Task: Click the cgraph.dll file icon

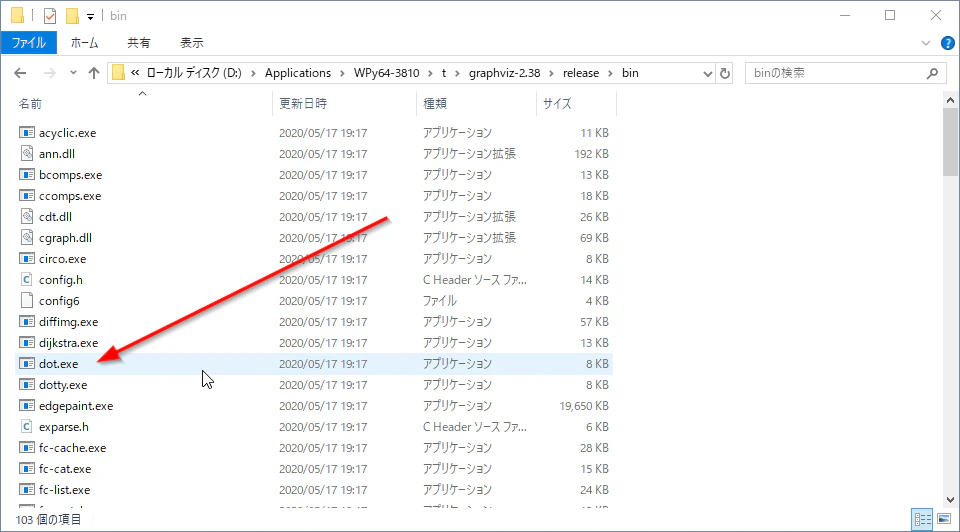Action: (x=26, y=238)
